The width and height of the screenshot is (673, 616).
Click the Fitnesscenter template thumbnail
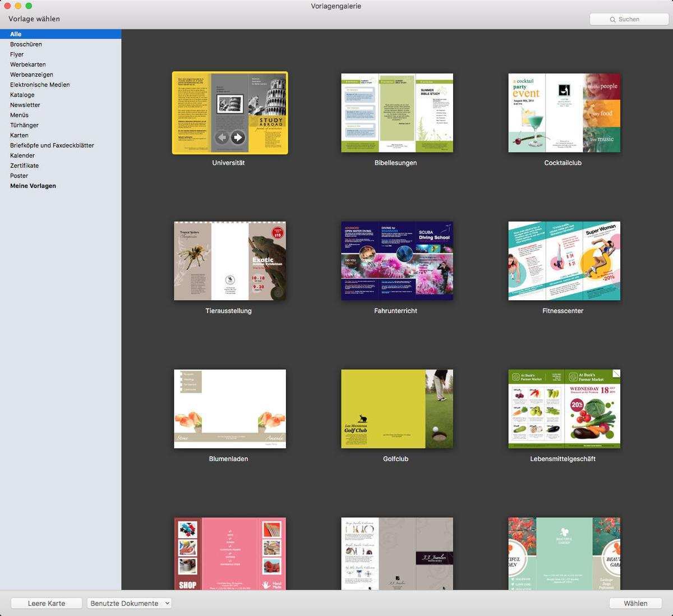[564, 261]
